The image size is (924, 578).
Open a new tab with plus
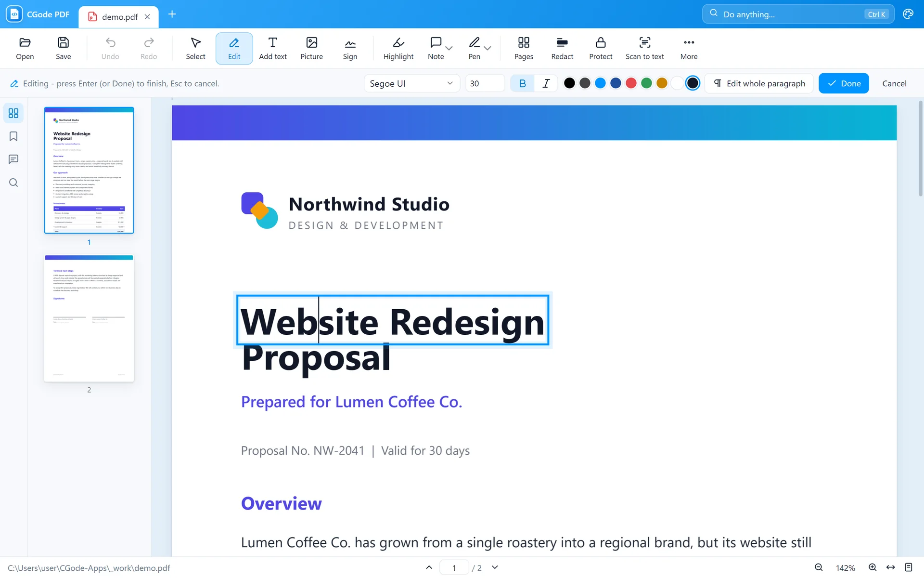click(x=172, y=14)
